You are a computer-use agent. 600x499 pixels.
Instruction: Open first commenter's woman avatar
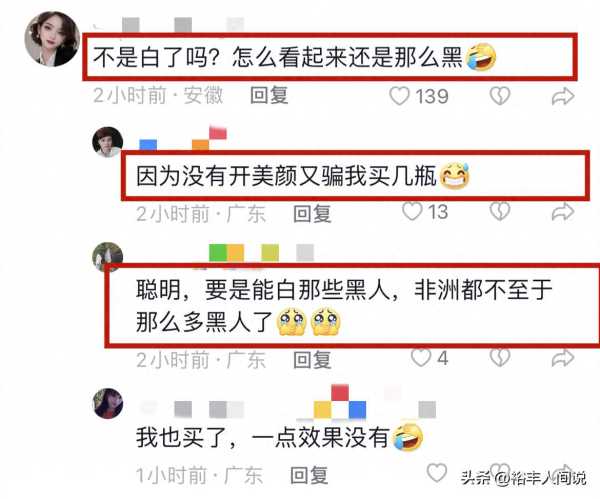pyautogui.click(x=52, y=39)
